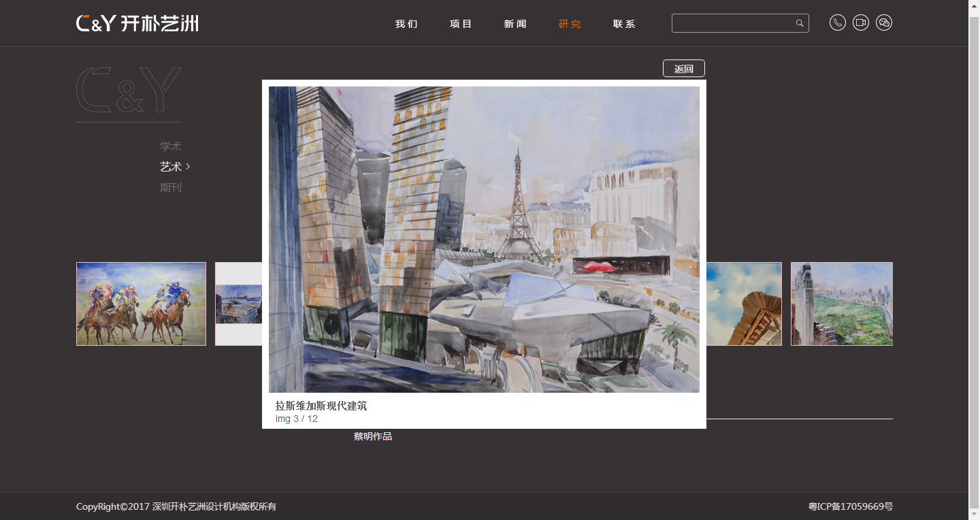
Task: Open the 项目 menu
Action: coord(461,24)
